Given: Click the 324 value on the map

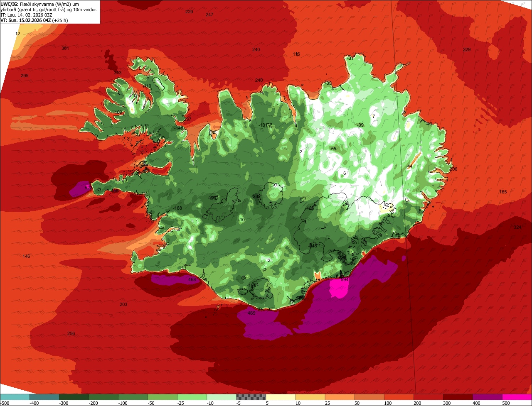Looking at the screenshot, I should coord(517,227).
